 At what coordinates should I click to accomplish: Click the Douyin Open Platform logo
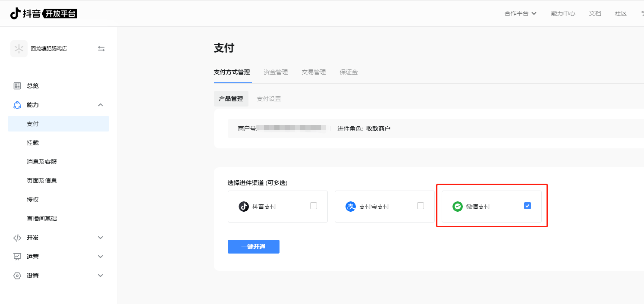tap(44, 13)
